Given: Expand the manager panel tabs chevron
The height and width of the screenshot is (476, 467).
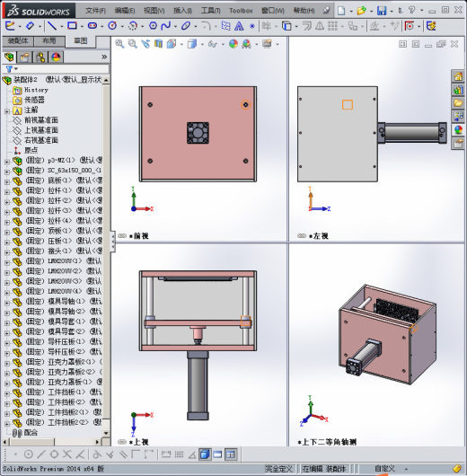Looking at the screenshot, I should coord(104,57).
